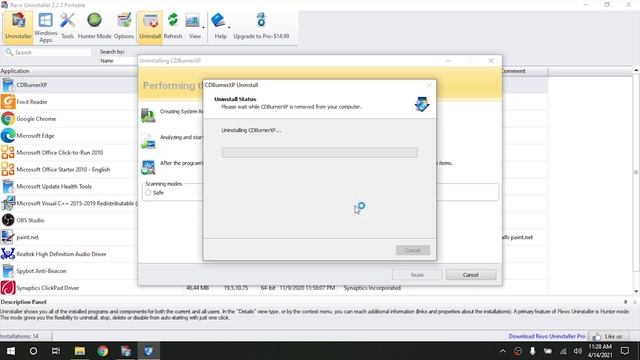The image size is (640, 360).
Task: Open Options from the toolbar
Action: tap(124, 27)
